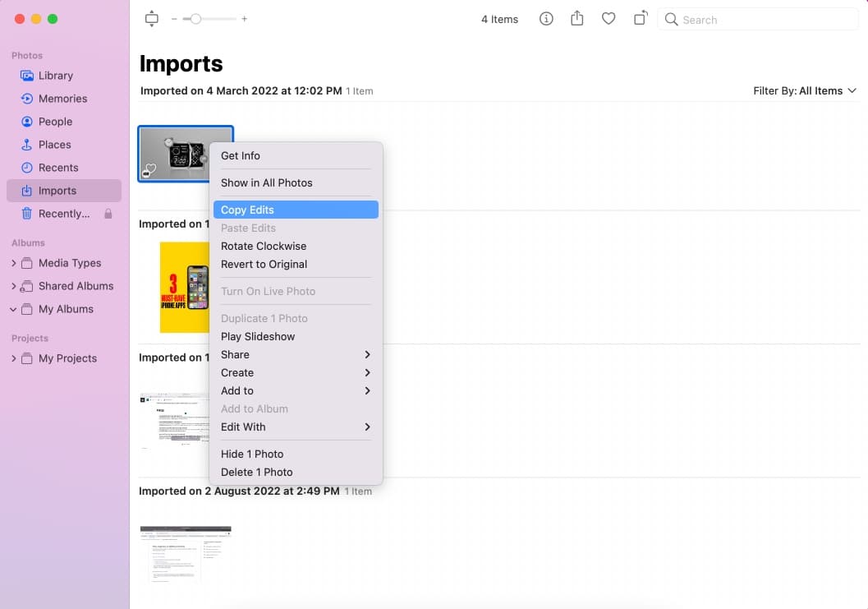Click the trash icon for Recently Deleted
Image resolution: width=868 pixels, height=609 pixels.
tap(26, 214)
